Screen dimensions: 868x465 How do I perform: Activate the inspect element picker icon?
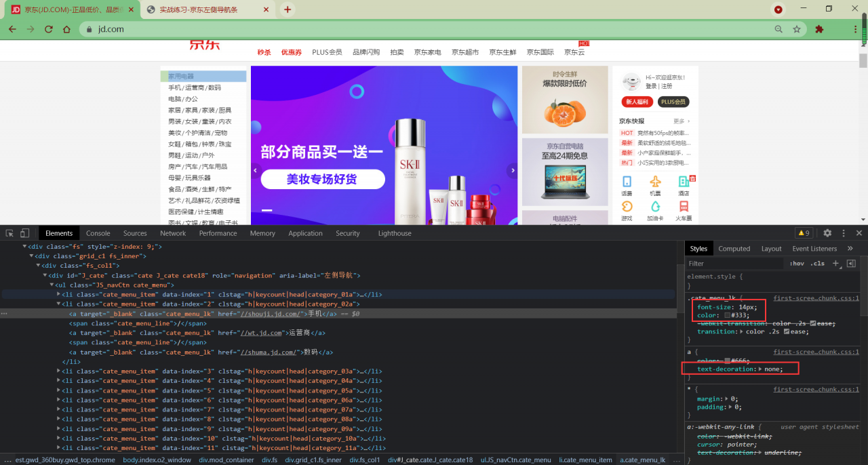coord(9,233)
